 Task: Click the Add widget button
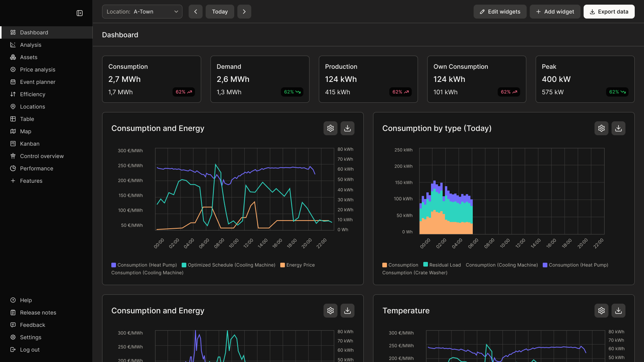[x=555, y=12]
